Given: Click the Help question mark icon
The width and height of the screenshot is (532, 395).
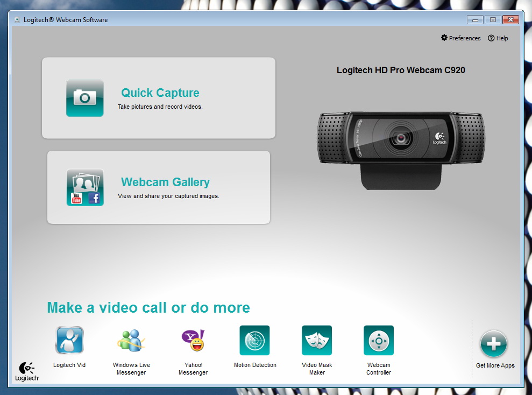Looking at the screenshot, I should pos(491,38).
